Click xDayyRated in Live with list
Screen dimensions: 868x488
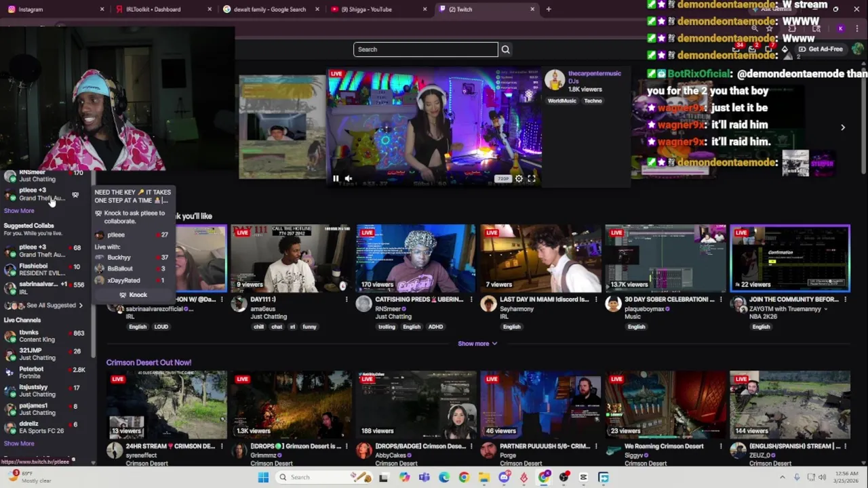tap(132, 281)
